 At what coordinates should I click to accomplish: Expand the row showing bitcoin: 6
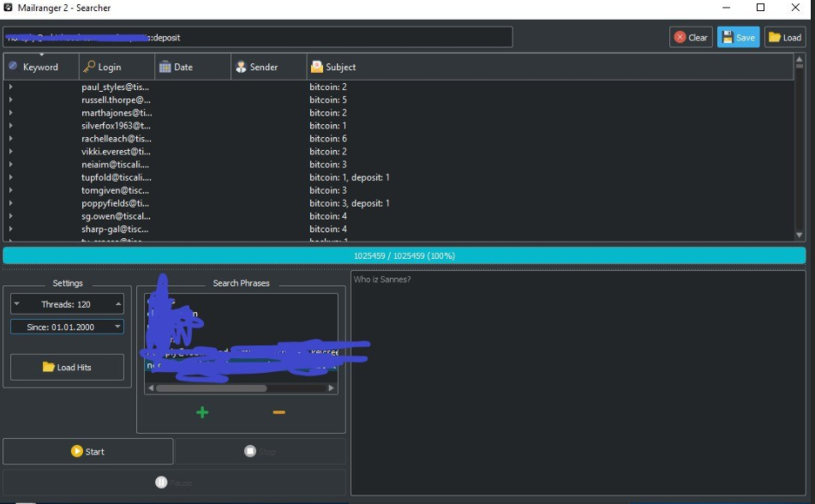point(10,139)
